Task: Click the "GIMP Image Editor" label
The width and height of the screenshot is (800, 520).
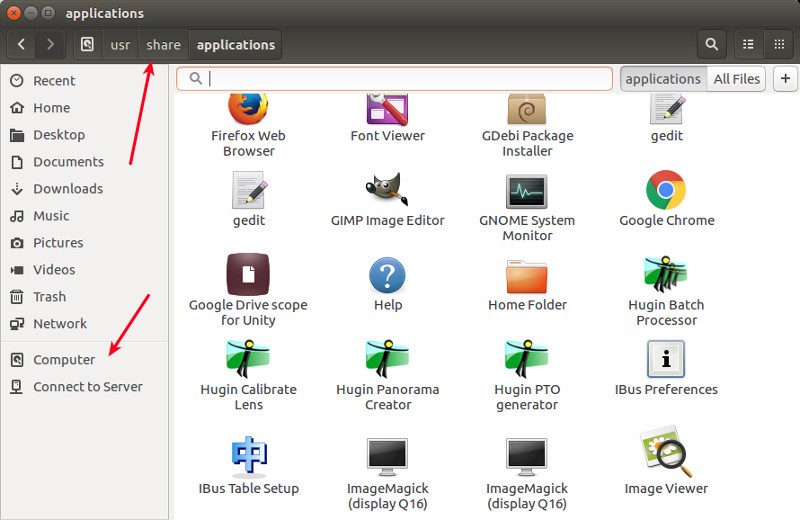Action: pos(387,220)
